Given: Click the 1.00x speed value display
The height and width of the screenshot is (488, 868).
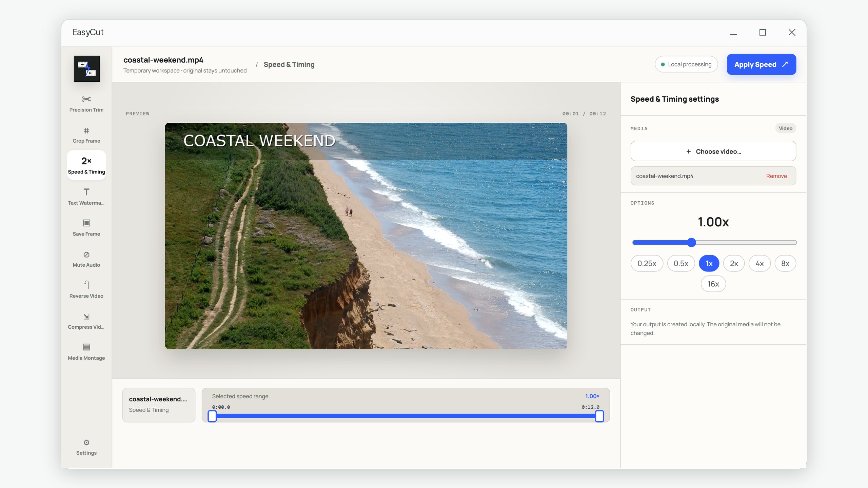Looking at the screenshot, I should pos(713,222).
